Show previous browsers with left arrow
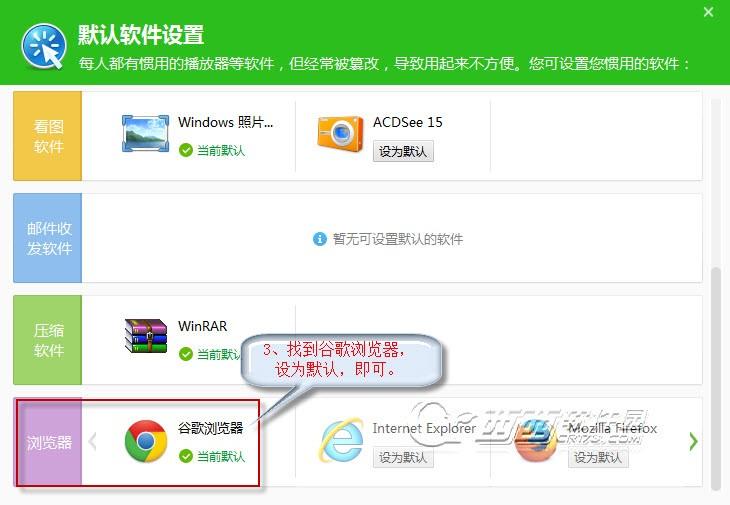 coord(92,441)
